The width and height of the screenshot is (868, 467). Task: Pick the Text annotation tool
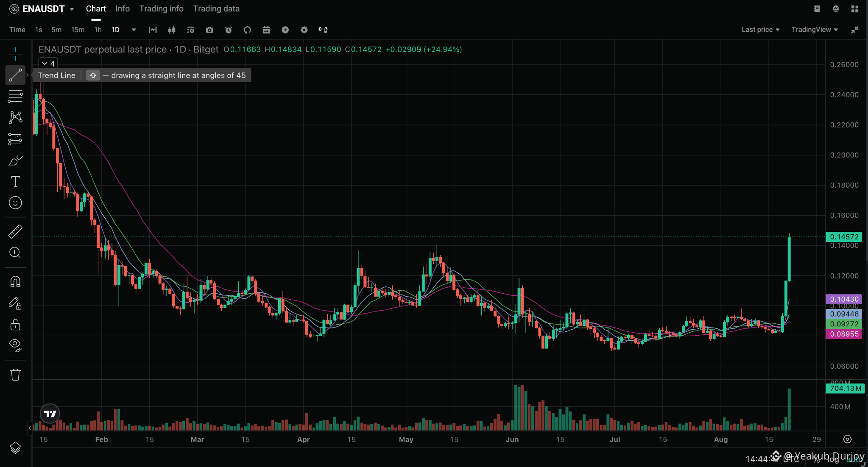click(x=15, y=181)
